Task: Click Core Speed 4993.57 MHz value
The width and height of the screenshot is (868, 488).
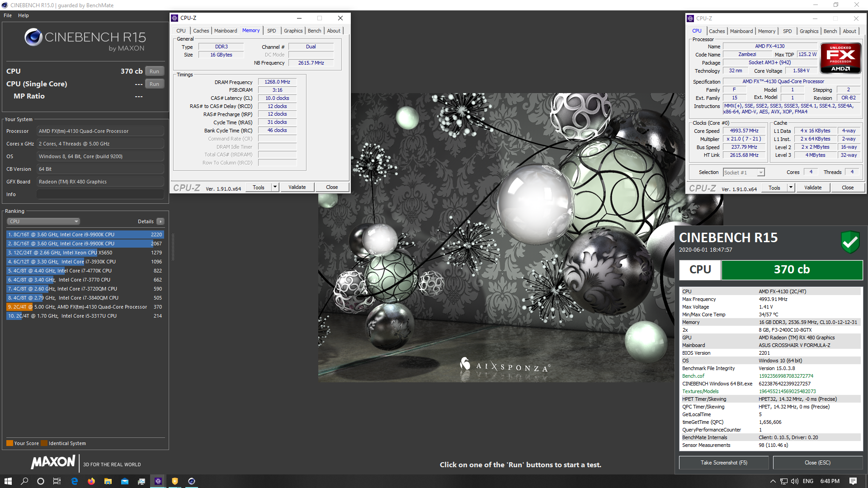Action: coord(744,131)
